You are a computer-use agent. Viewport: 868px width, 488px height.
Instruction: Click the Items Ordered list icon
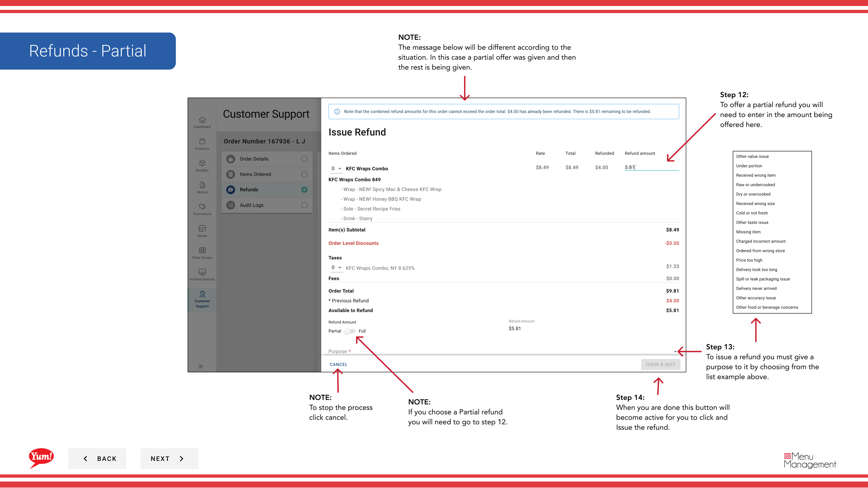[x=231, y=174]
